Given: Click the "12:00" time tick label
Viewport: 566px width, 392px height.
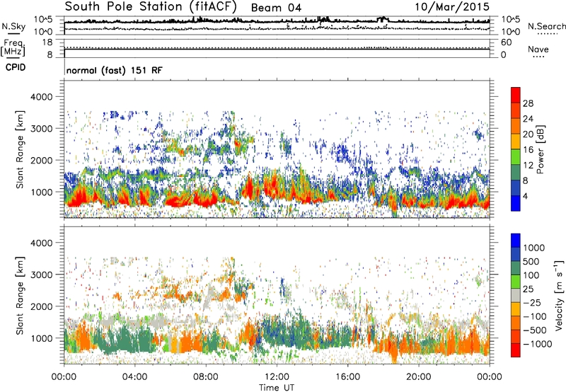Looking at the screenshot, I should tap(277, 377).
